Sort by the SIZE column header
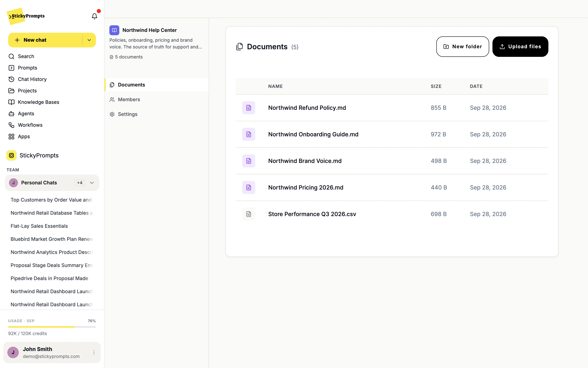 pos(436,86)
